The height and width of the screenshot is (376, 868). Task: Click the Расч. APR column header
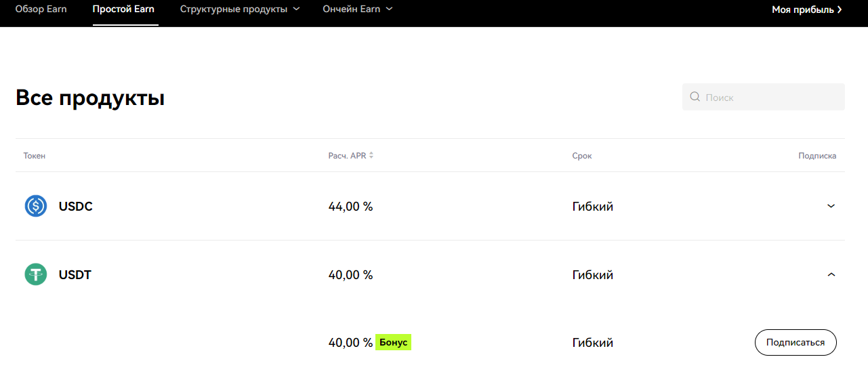pos(347,156)
